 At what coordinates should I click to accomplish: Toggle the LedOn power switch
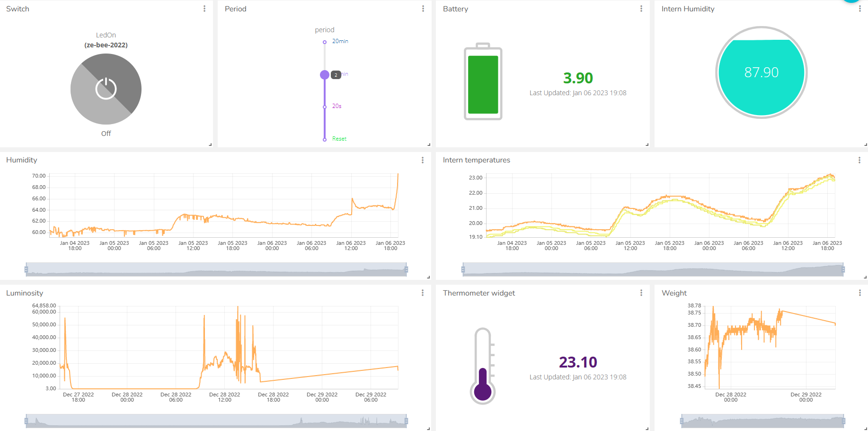[x=106, y=89]
